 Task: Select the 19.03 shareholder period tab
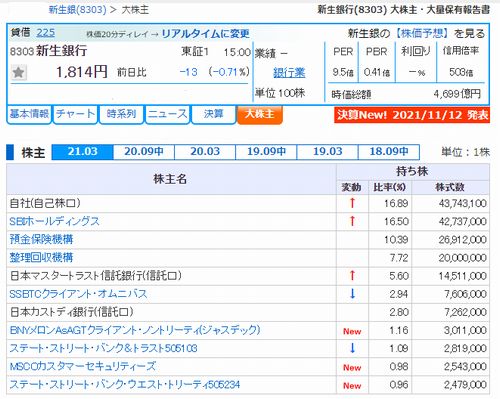click(x=327, y=152)
